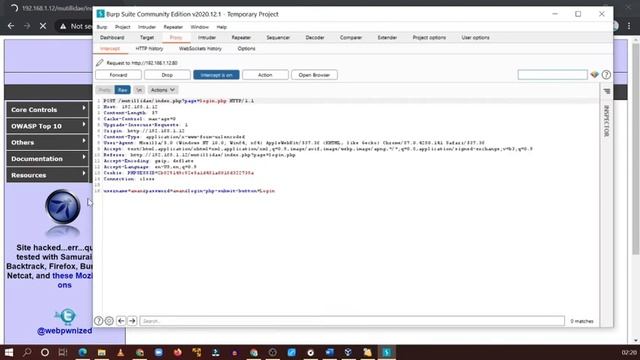
Task: Open the WebSockets history sub-tab
Action: [x=200, y=49]
